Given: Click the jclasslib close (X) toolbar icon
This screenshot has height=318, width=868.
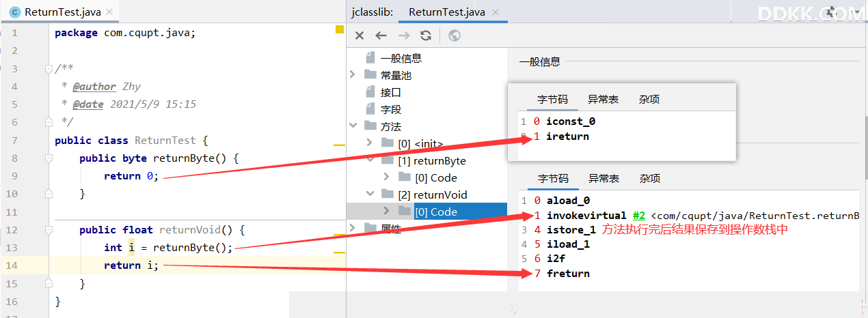Looking at the screenshot, I should pyautogui.click(x=360, y=35).
